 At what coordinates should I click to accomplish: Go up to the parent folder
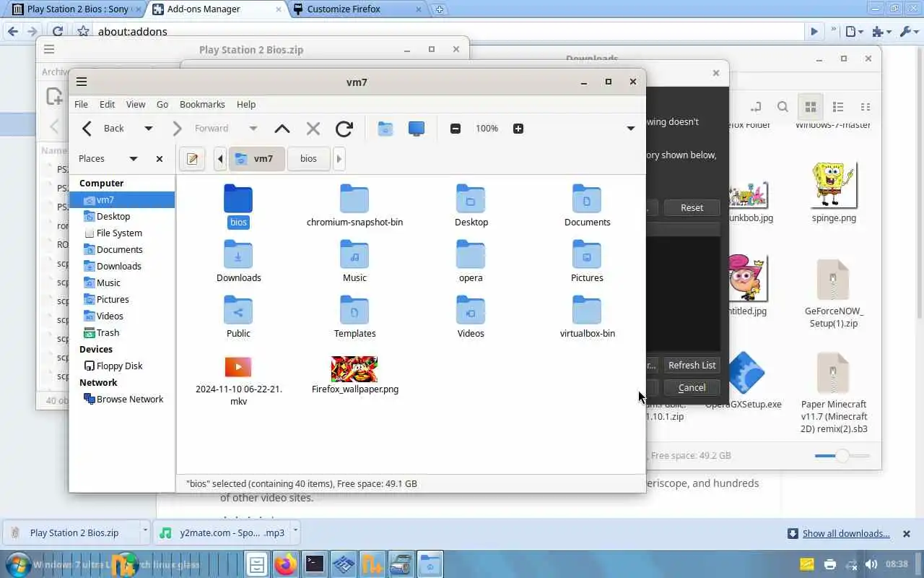tap(282, 129)
